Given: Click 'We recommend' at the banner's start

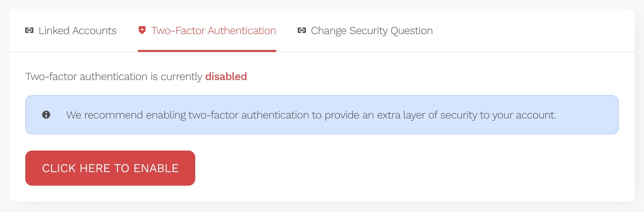Looking at the screenshot, I should 105,115.
